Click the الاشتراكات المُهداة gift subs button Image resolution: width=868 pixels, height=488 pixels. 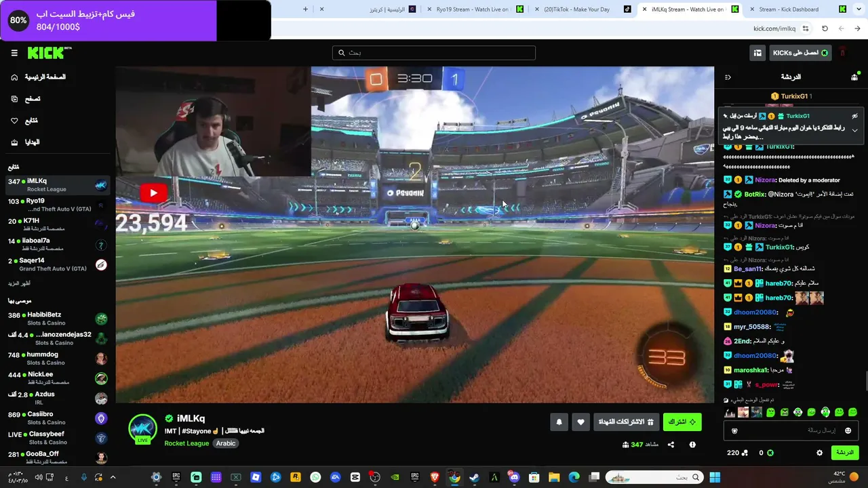coord(627,422)
